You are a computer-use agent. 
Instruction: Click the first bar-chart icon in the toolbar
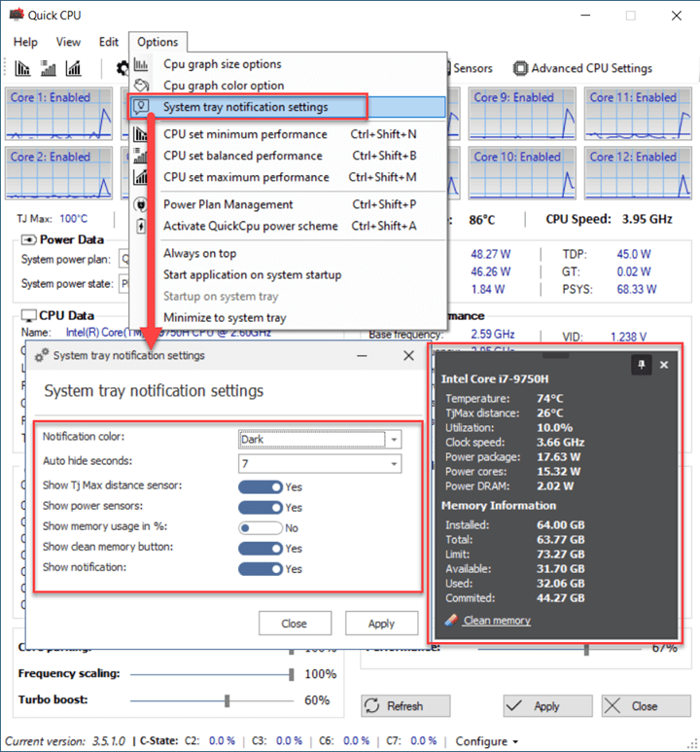pyautogui.click(x=22, y=68)
